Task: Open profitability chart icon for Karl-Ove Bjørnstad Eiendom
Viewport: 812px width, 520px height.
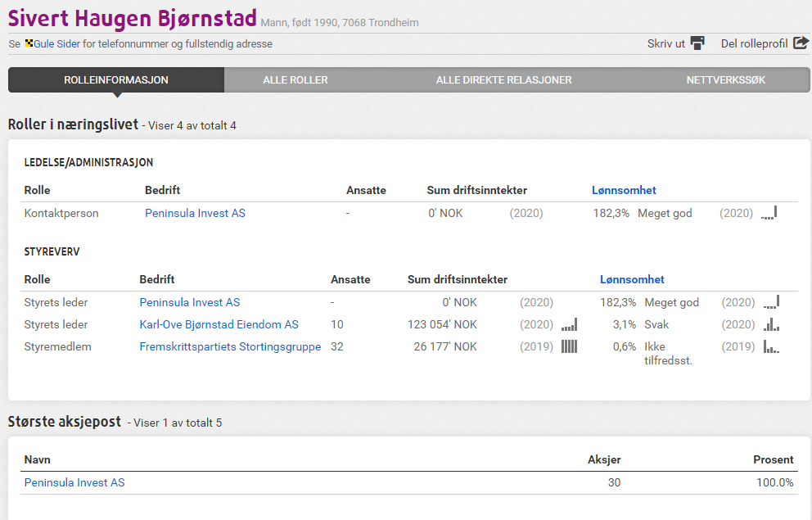Action: point(771,324)
